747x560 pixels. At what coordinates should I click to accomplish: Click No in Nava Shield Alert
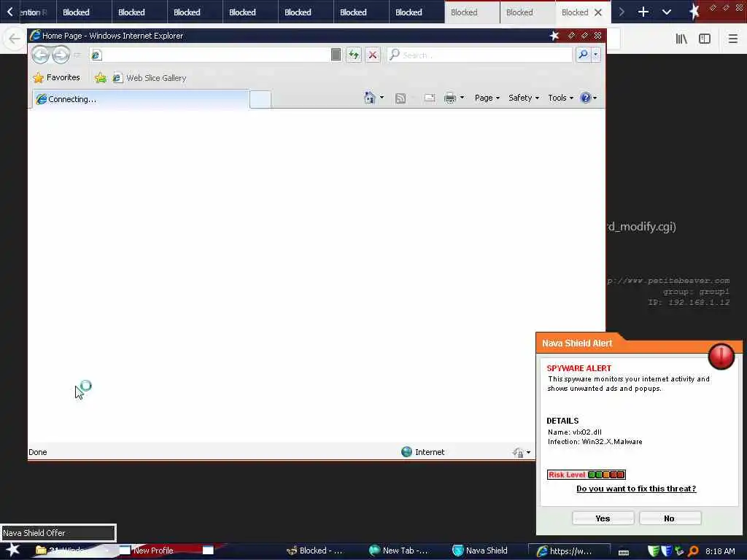(x=670, y=518)
